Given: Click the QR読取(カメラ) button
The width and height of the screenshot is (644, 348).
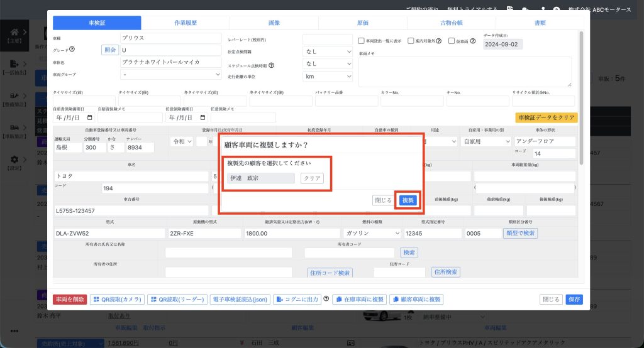Looking at the screenshot, I should [x=118, y=300].
